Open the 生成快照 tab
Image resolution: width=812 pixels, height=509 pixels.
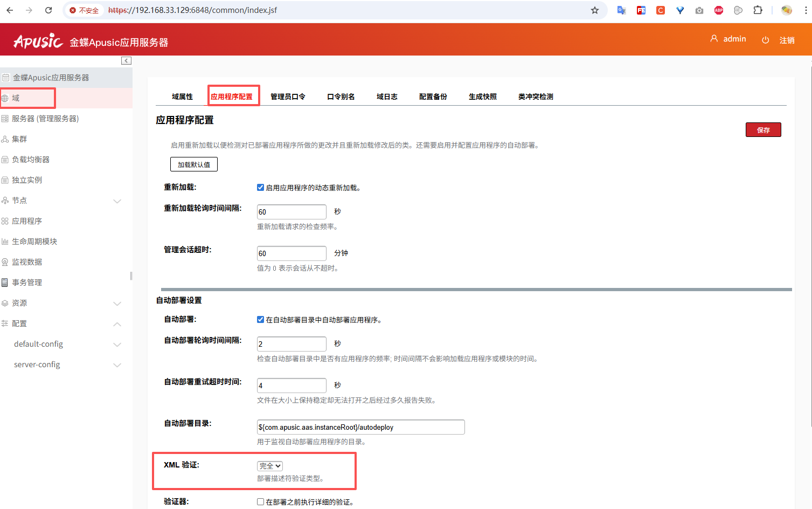pos(483,97)
